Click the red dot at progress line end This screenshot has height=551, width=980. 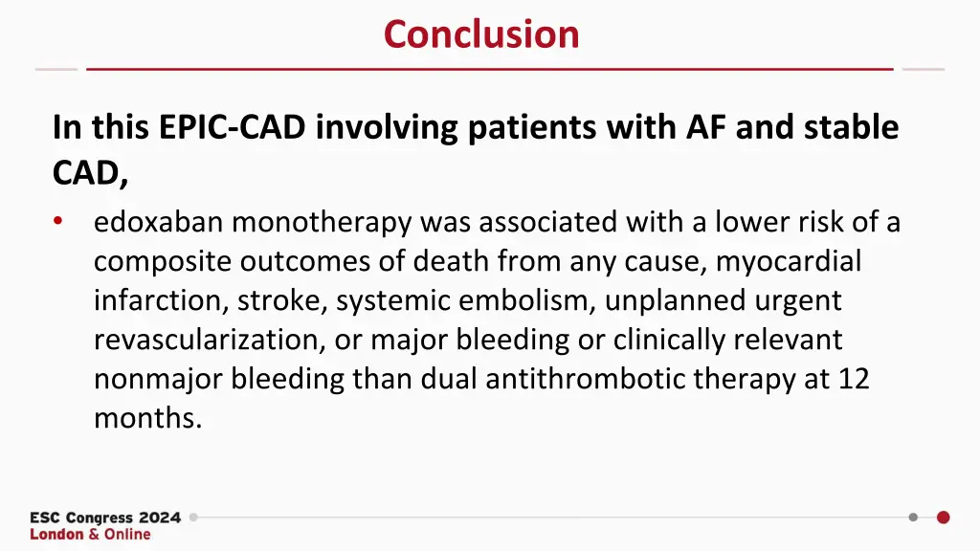click(943, 518)
